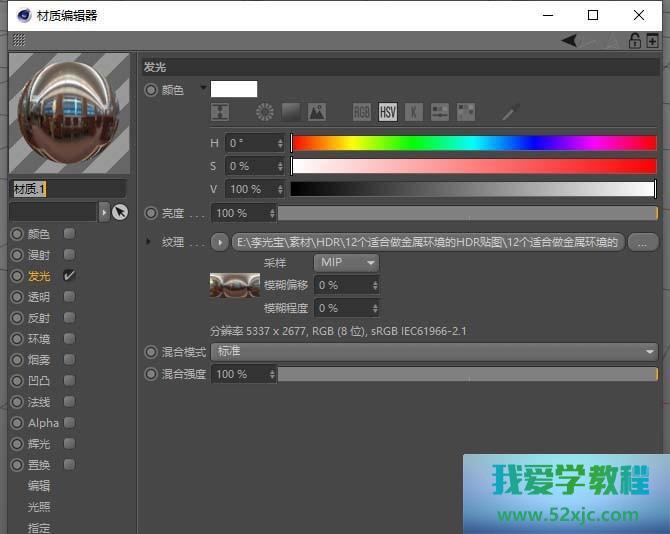Click the white color swatch beside 颜色

click(234, 89)
